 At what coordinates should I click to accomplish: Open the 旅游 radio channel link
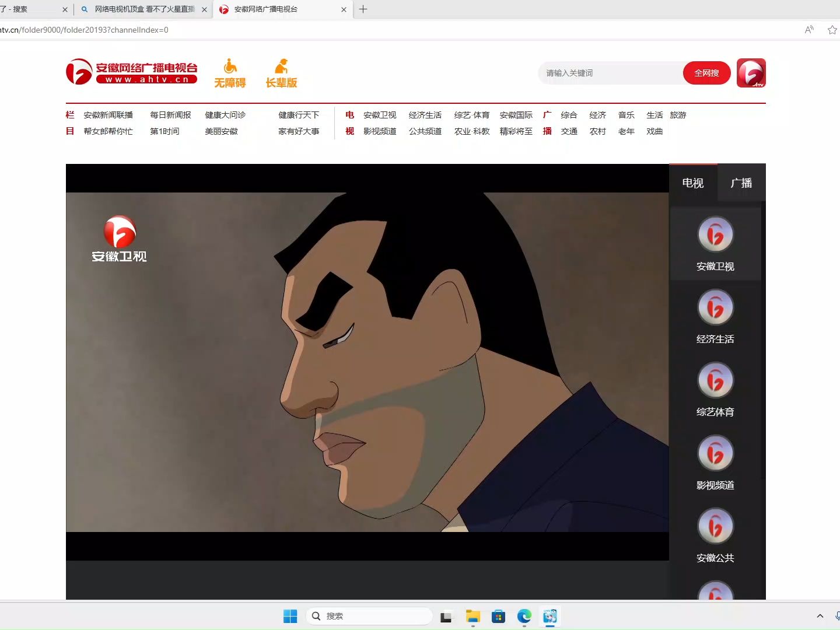tap(678, 115)
